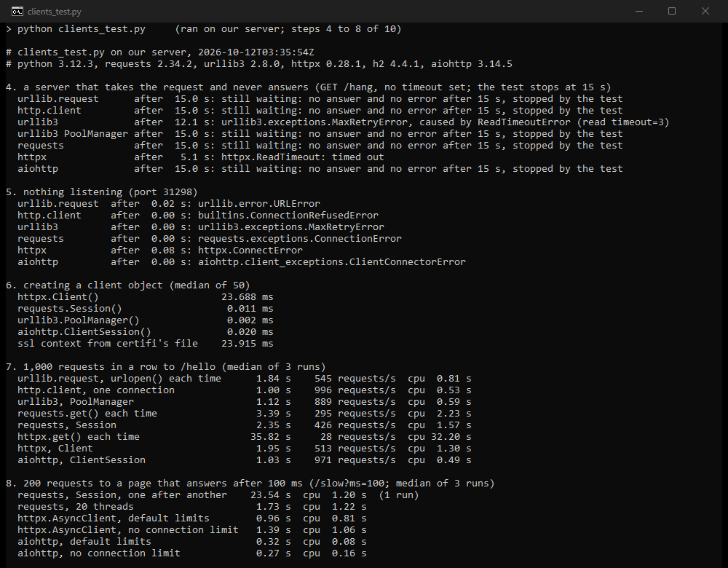The image size is (728, 568).
Task: Click 'aiohttp, ClientSession' 1.03 s row
Action: point(244,459)
